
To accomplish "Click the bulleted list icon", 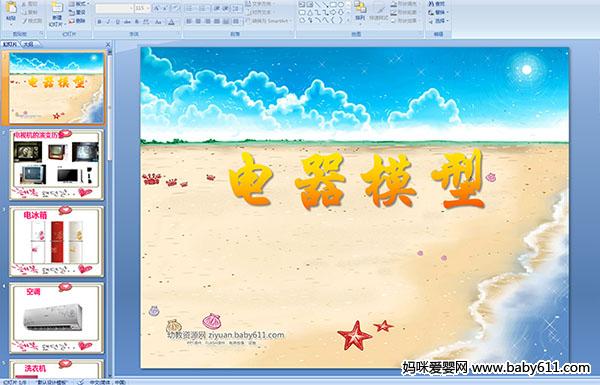I will pos(191,8).
